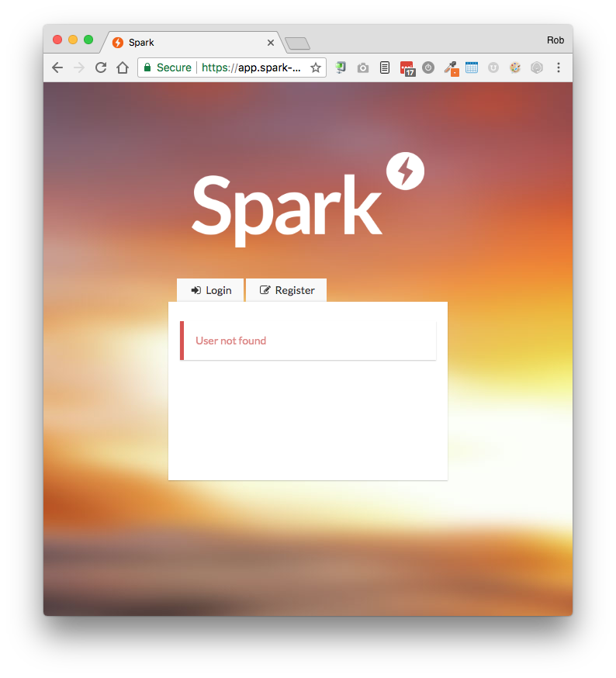
Task: Activate the eyedropper color picker extension
Action: [452, 68]
